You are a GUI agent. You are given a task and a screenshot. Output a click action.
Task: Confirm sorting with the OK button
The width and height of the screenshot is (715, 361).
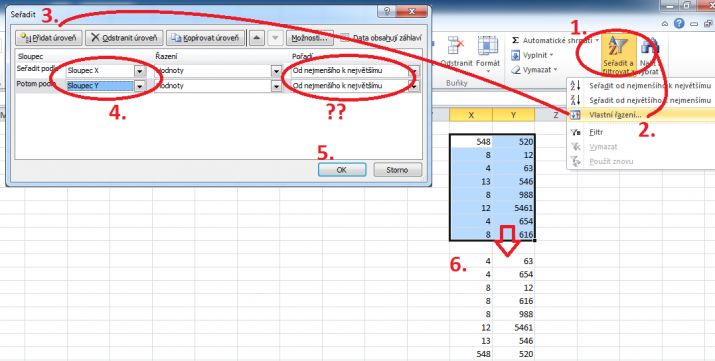[x=342, y=170]
